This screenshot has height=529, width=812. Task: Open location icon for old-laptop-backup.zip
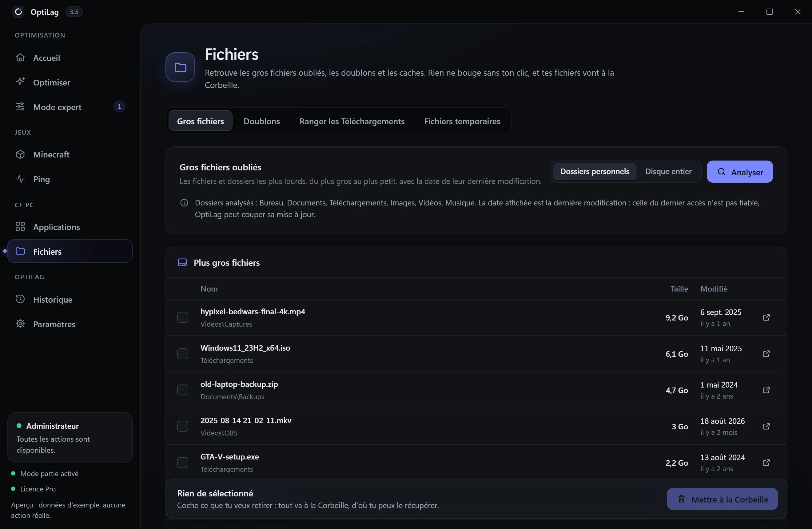766,390
